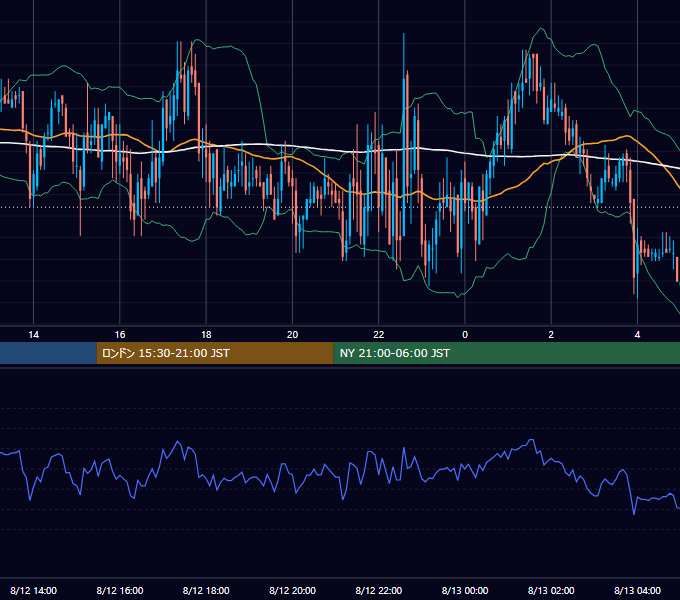Click the 8/13 02:00 indicator time label
The image size is (680, 600).
pos(551,590)
